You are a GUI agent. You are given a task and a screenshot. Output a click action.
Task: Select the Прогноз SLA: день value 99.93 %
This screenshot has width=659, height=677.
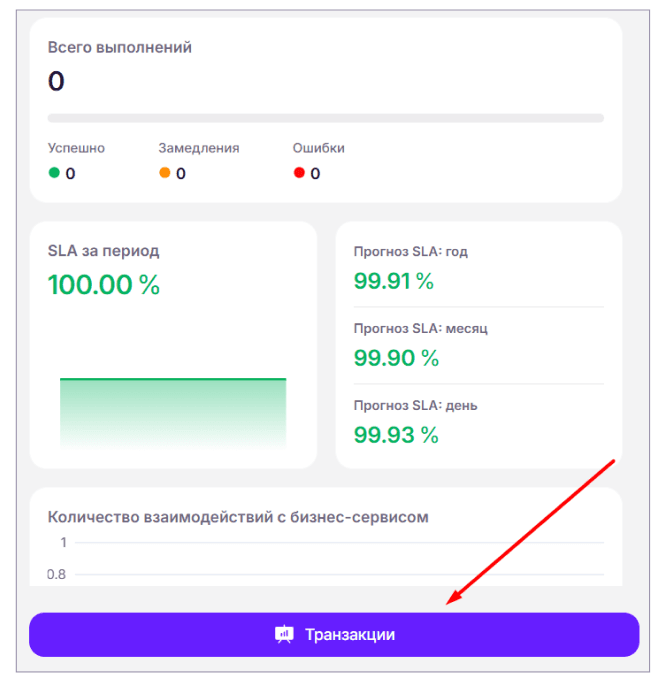[396, 435]
